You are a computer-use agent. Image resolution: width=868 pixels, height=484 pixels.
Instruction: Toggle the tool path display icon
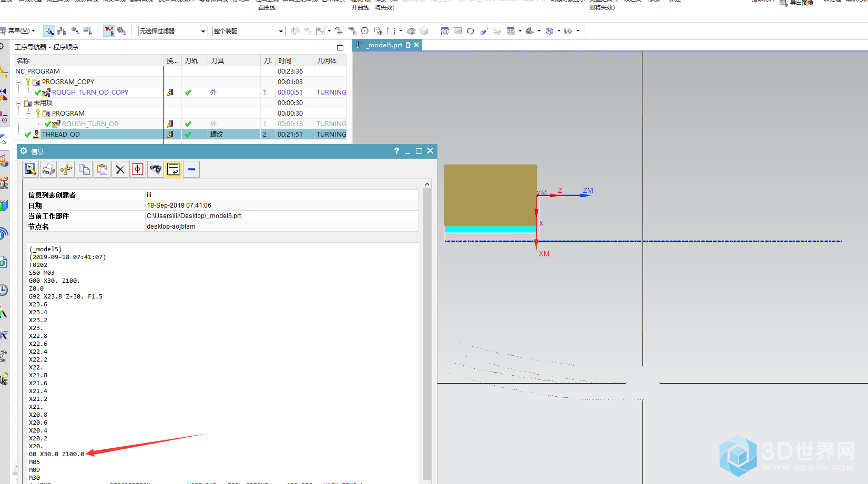click(109, 31)
